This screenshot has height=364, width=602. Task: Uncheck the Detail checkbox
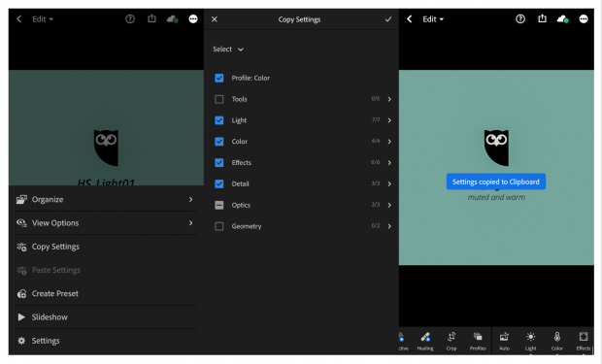coord(219,183)
